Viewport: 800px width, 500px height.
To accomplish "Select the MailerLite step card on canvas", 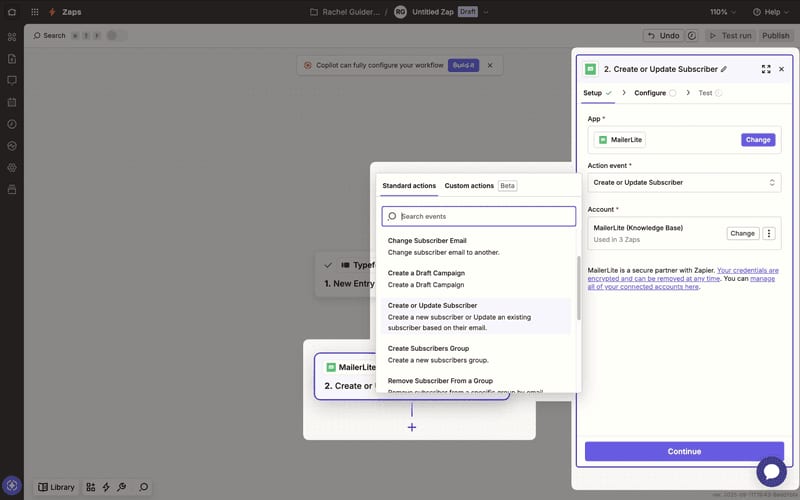I will click(345, 377).
